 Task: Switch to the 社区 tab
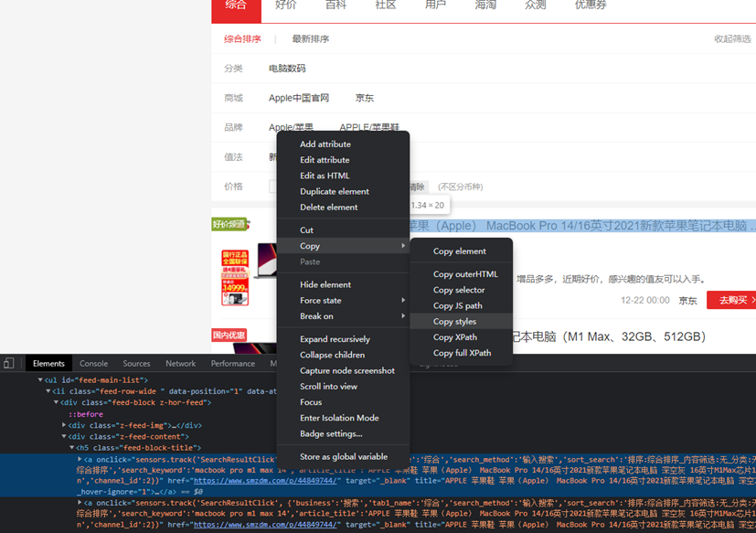[x=386, y=5]
